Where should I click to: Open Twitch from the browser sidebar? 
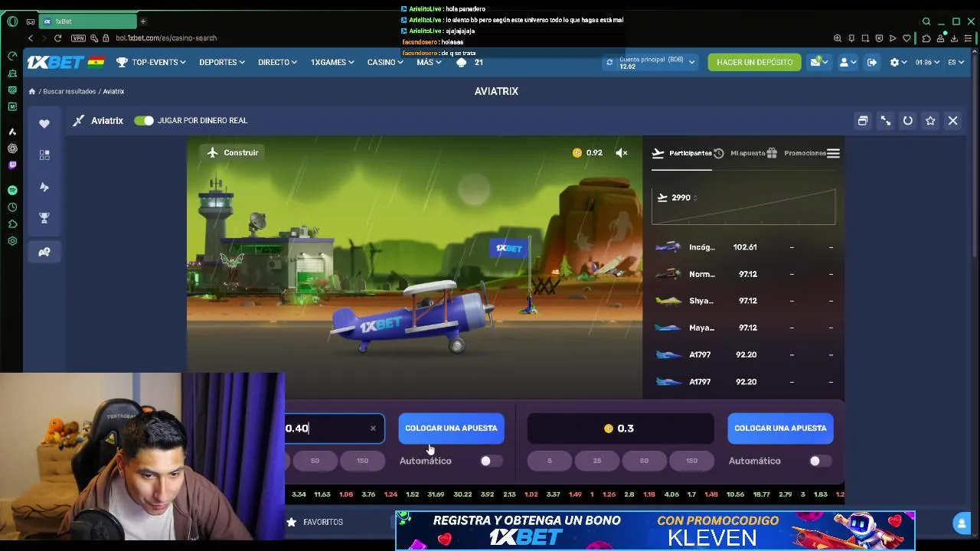pos(12,165)
